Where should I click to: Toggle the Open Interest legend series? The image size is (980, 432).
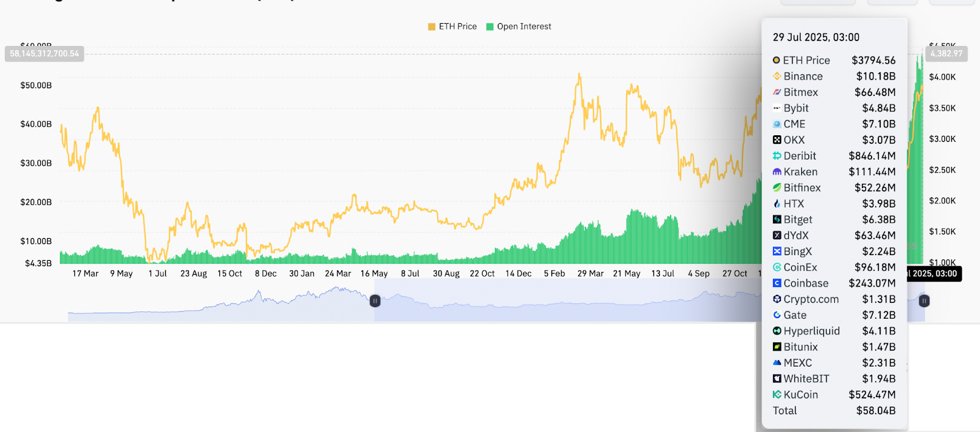pyautogui.click(x=524, y=26)
